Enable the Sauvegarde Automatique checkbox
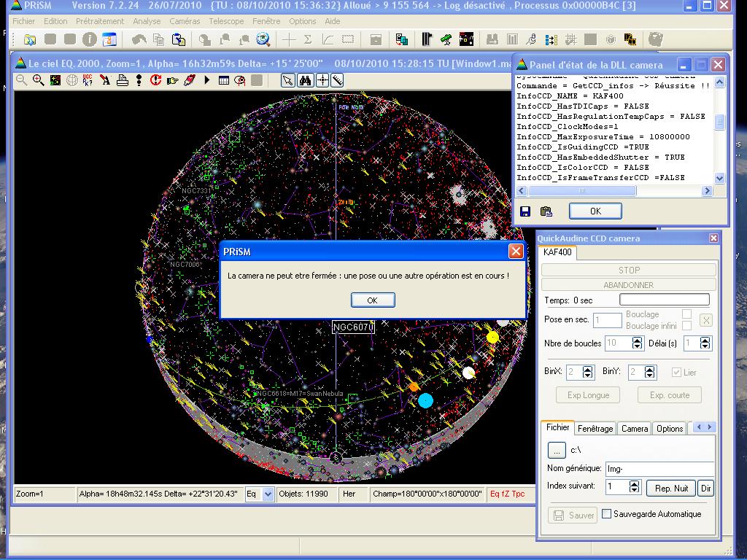The image size is (747, 560). 606,514
